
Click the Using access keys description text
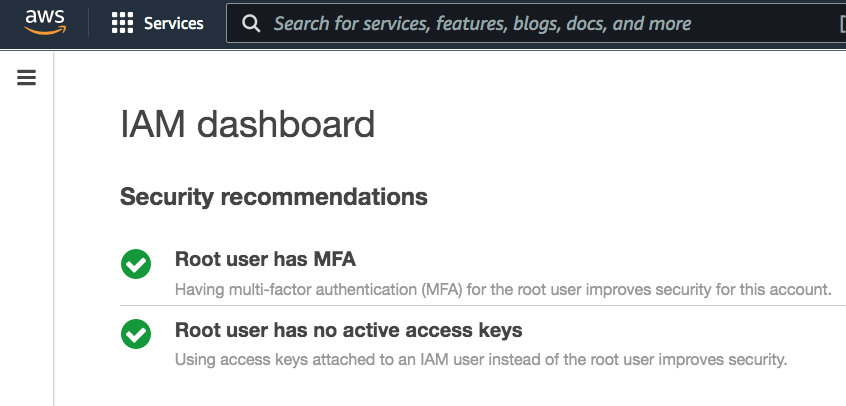pyautogui.click(x=481, y=359)
